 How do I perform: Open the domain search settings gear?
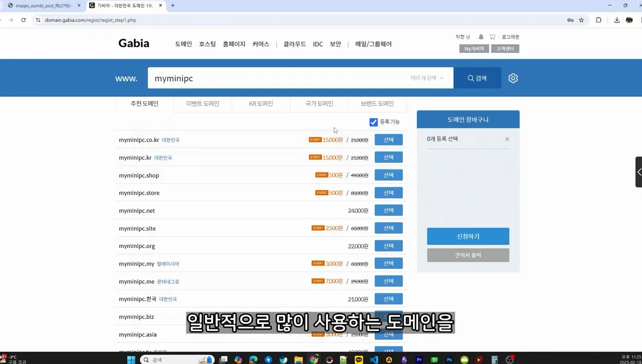[513, 78]
